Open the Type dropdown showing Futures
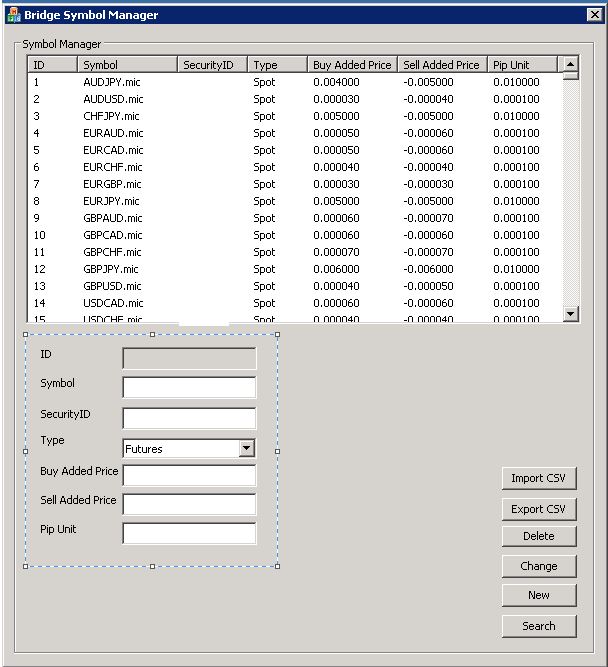The image size is (608, 667). [247, 449]
